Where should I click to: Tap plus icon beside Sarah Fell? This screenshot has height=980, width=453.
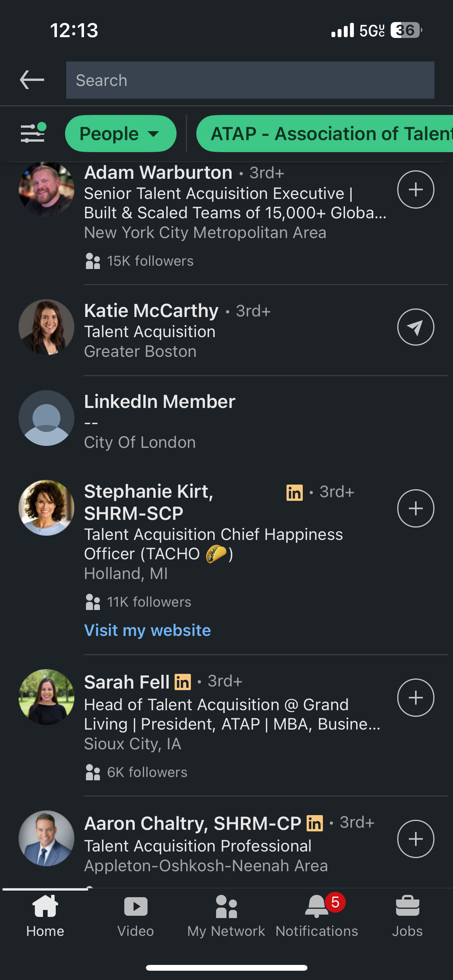click(415, 697)
